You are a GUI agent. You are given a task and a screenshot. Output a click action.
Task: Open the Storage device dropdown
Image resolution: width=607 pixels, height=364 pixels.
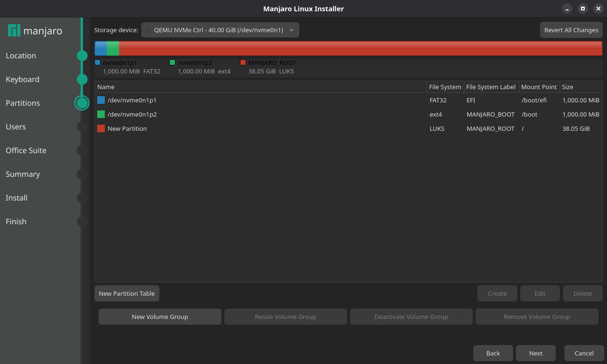click(220, 30)
